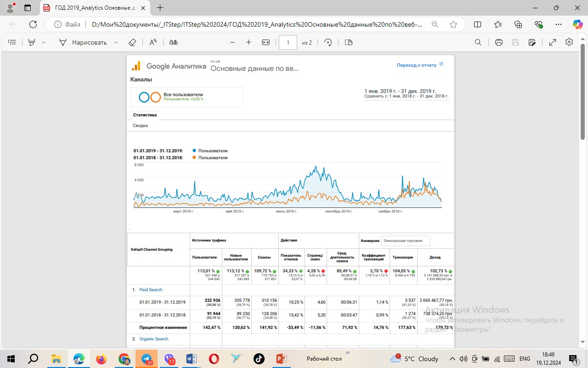Switch page view layout
588x368 pixels.
click(x=348, y=42)
